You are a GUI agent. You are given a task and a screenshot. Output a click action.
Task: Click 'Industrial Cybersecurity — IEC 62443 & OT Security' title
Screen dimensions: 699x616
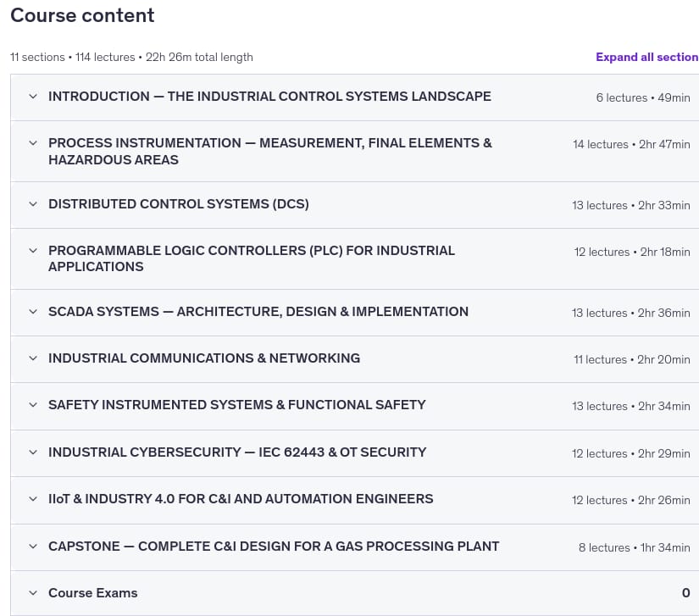(237, 452)
